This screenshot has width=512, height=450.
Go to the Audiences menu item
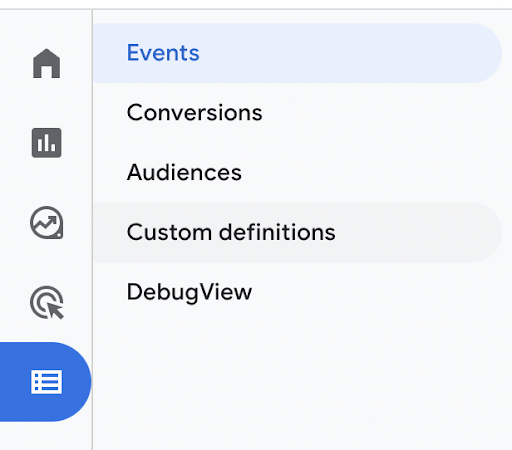tap(297, 172)
